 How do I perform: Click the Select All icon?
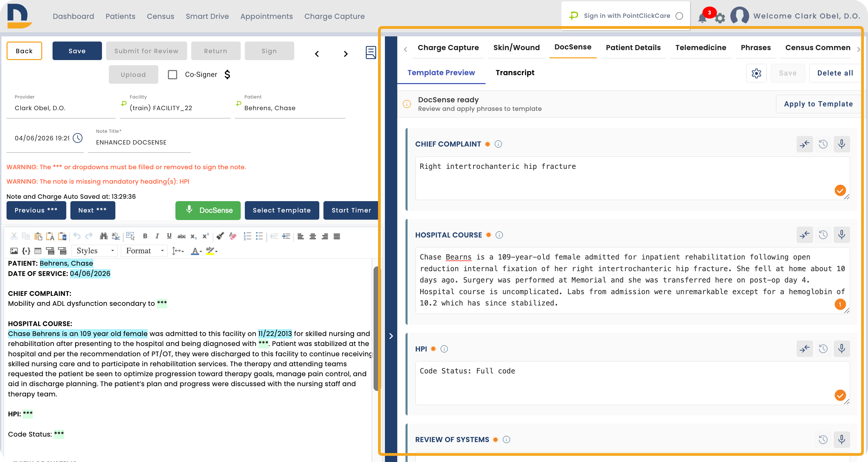tap(130, 236)
